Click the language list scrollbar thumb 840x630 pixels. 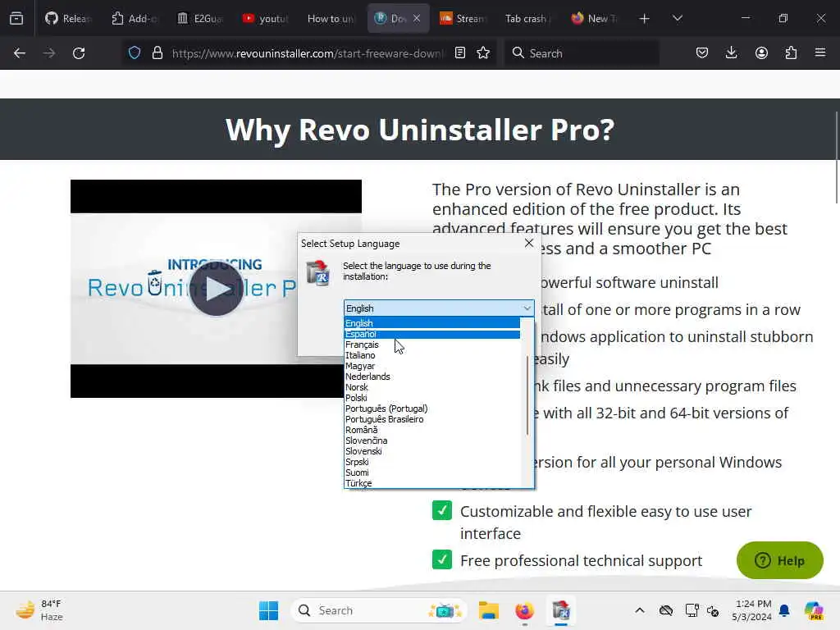527,395
